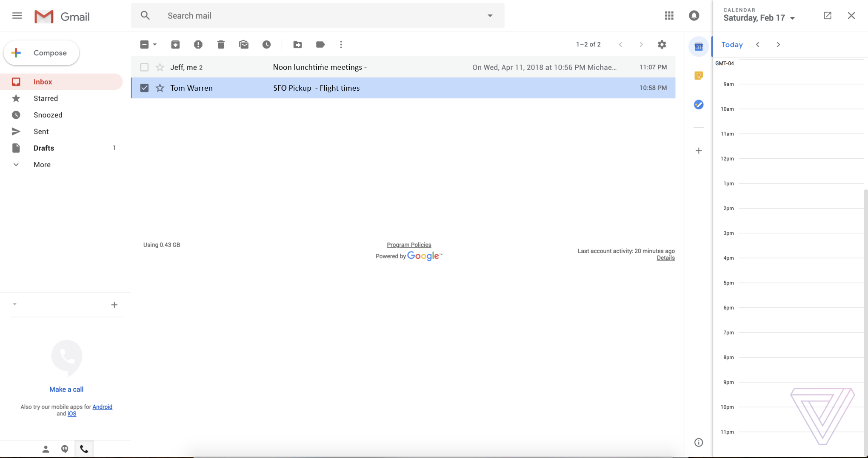Open the Program Policies link

click(x=408, y=244)
